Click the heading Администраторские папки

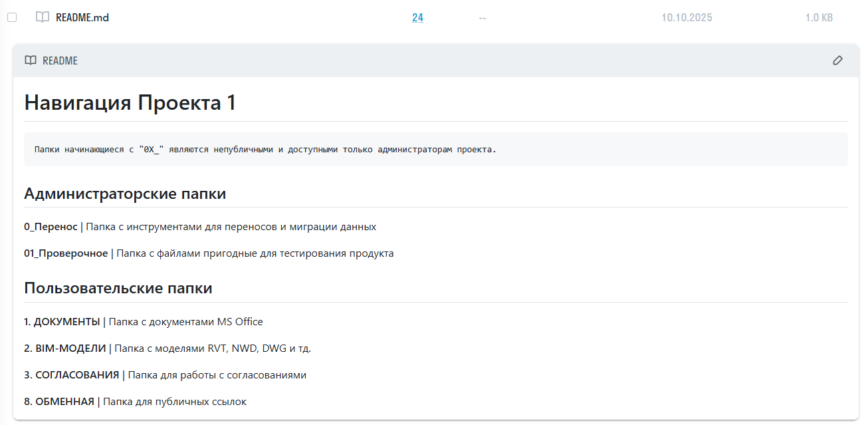coord(125,194)
